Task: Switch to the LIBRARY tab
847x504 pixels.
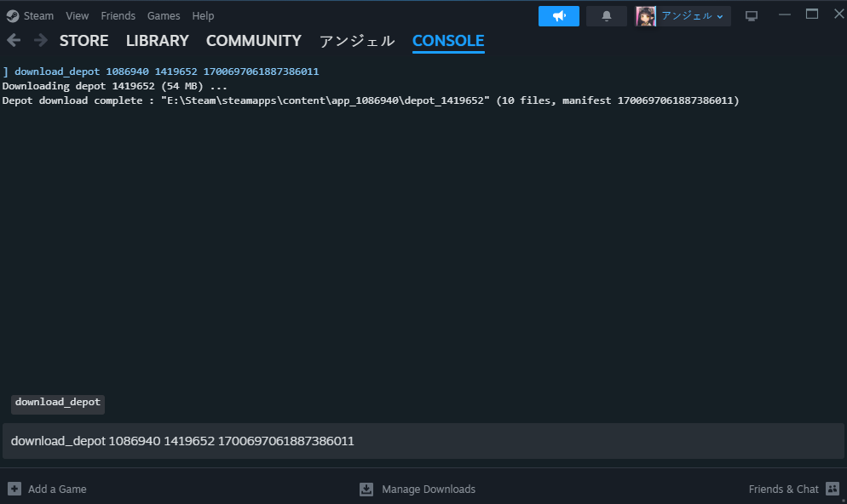Action: 157,41
